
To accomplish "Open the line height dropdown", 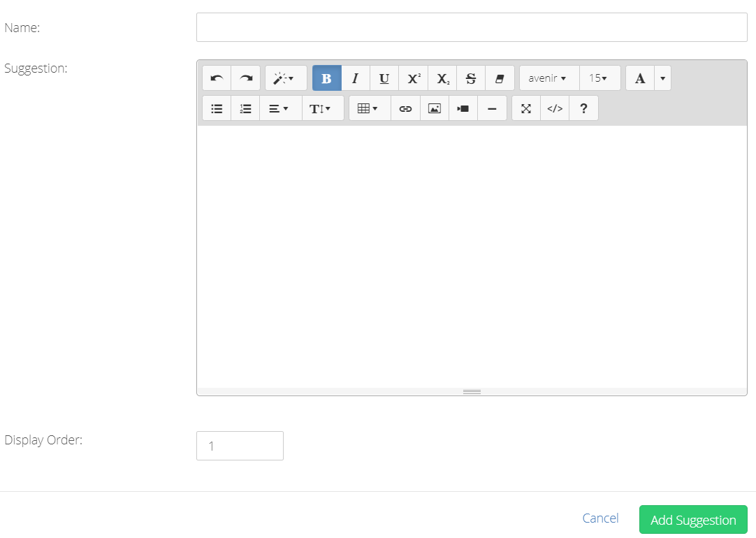I will [x=323, y=108].
